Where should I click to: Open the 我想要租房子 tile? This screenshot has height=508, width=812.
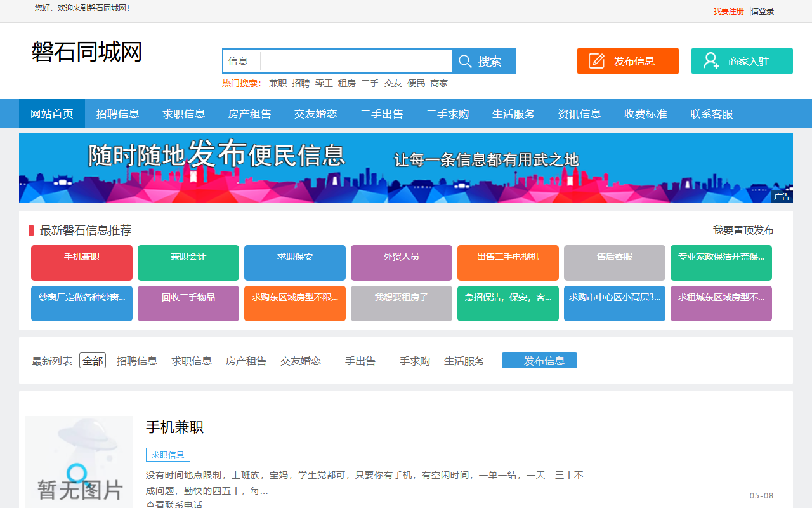[402, 304]
